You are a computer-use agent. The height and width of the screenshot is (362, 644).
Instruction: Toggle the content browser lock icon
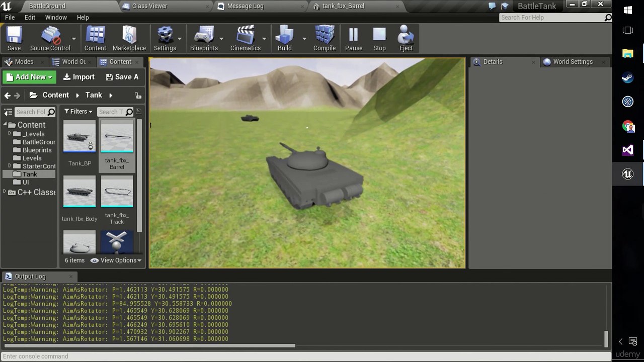pyautogui.click(x=138, y=95)
